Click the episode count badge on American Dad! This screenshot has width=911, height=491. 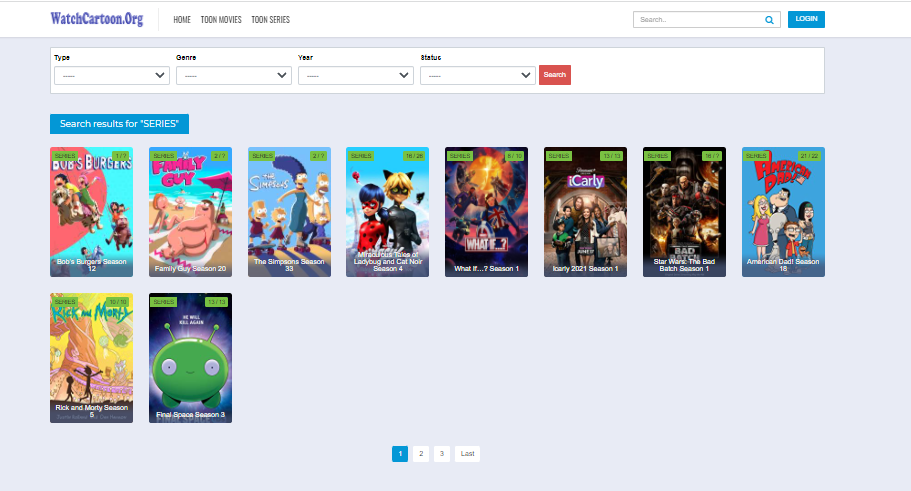809,156
